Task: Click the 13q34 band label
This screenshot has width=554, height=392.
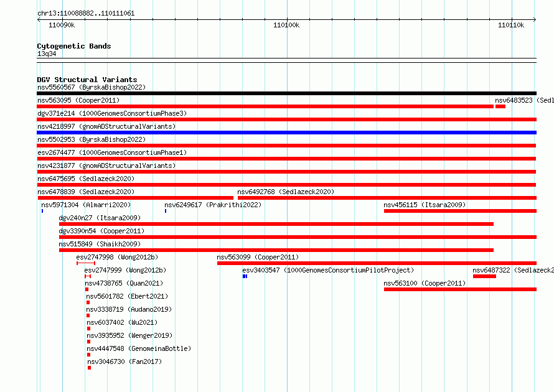Action: click(47, 54)
